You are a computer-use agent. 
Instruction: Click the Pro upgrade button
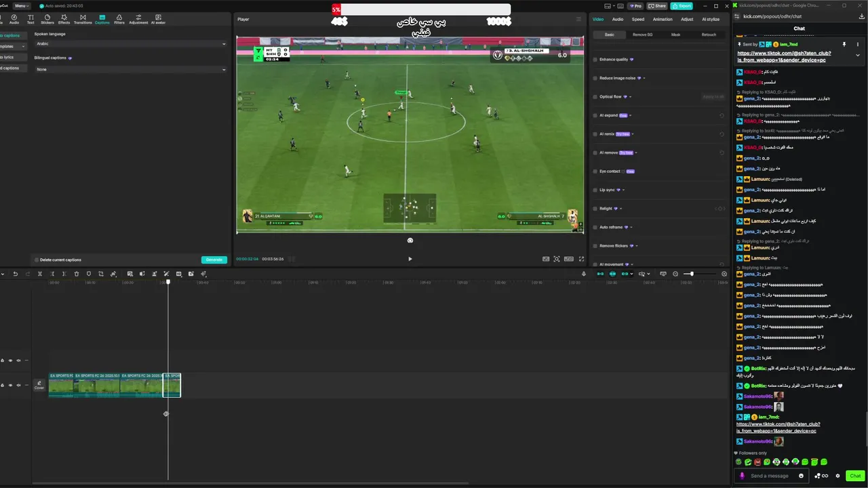coord(636,5)
